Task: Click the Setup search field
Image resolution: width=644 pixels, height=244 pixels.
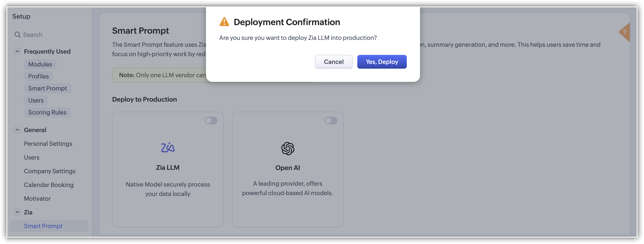Action: (x=50, y=35)
